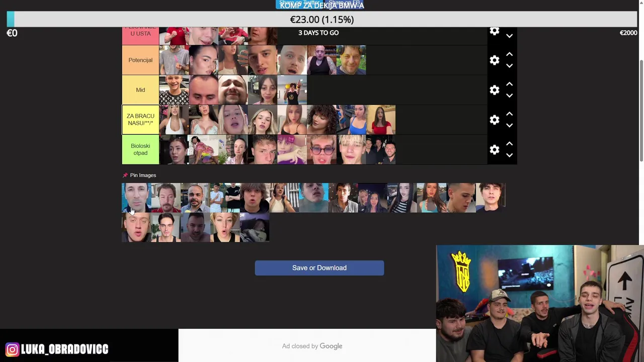
Task: Select Bioloski otpad thumbnail with pink bow
Action: pyautogui.click(x=292, y=149)
